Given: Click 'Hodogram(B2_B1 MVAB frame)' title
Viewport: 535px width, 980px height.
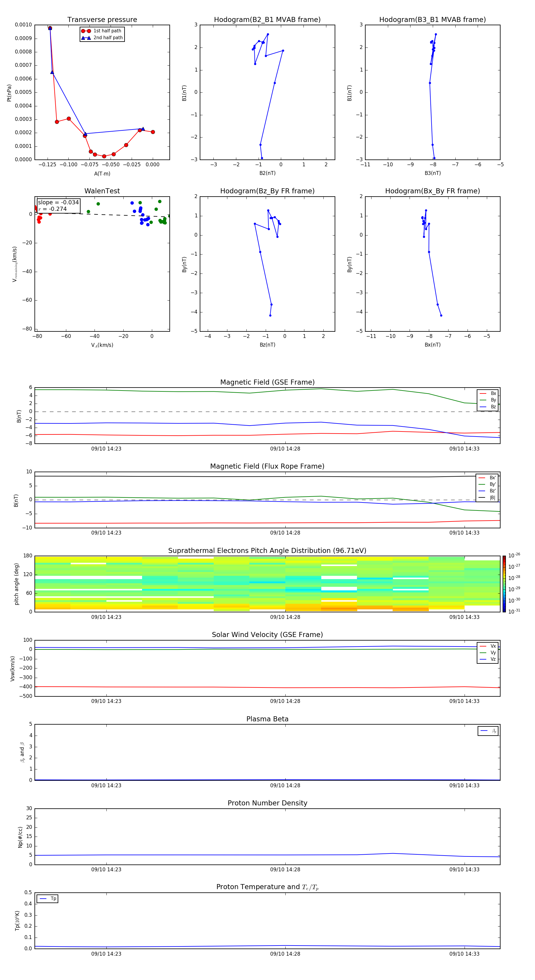Looking at the screenshot, I should pos(267,19).
